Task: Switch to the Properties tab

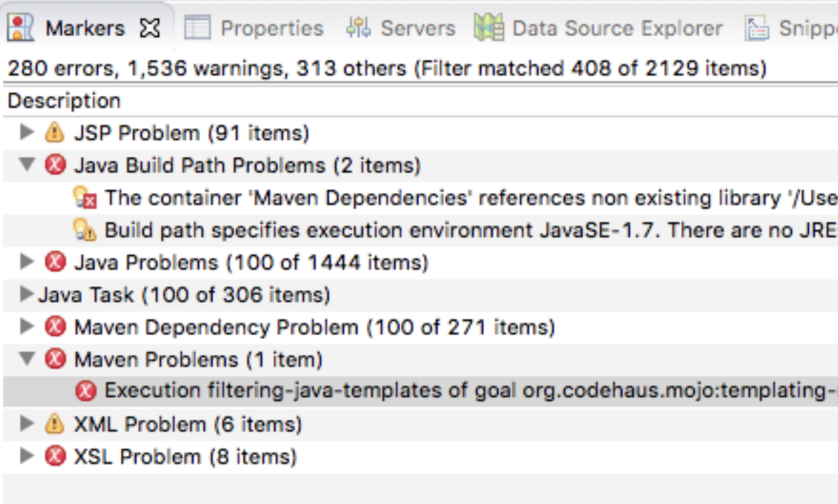Action: pyautogui.click(x=254, y=29)
